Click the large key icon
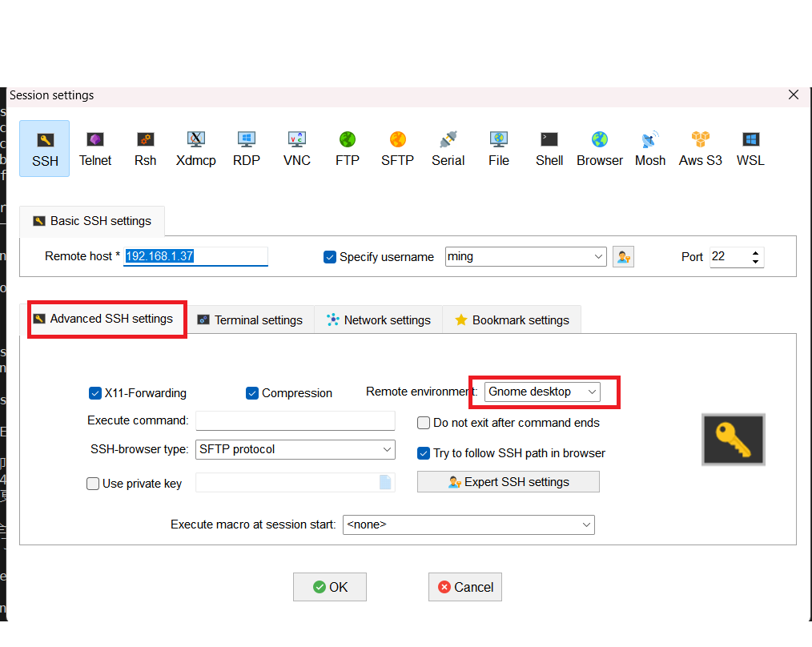The image size is (812, 647). coord(733,439)
